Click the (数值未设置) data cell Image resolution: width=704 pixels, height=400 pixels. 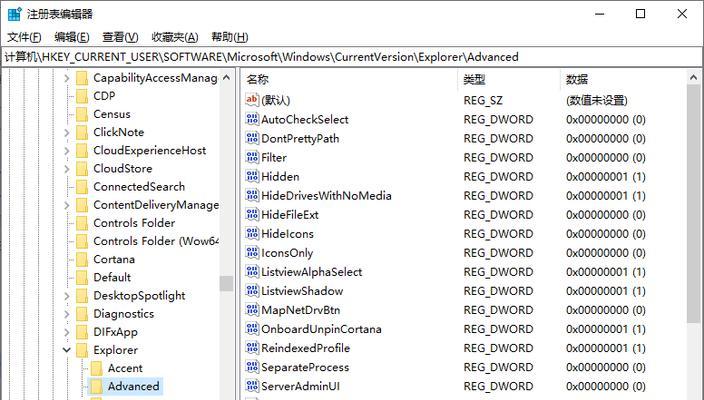(x=597, y=100)
